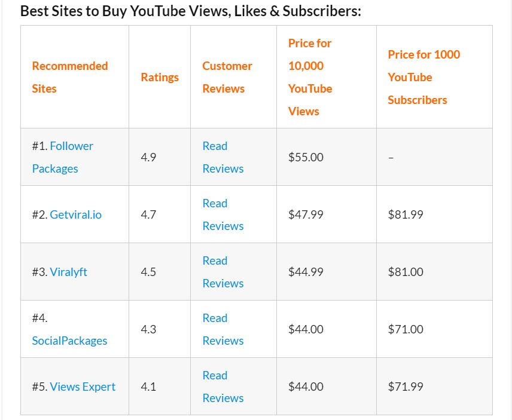512x420 pixels.
Task: Open the Follower Packages link
Action: (71, 146)
